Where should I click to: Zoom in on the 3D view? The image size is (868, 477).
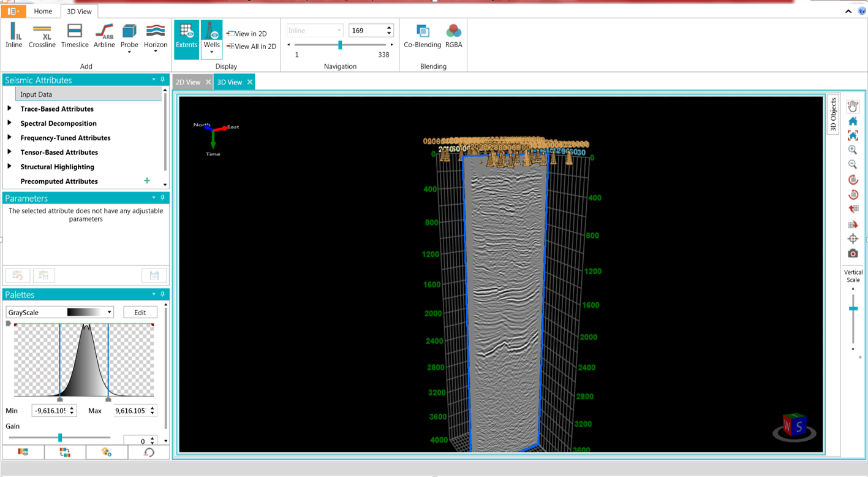pyautogui.click(x=853, y=150)
